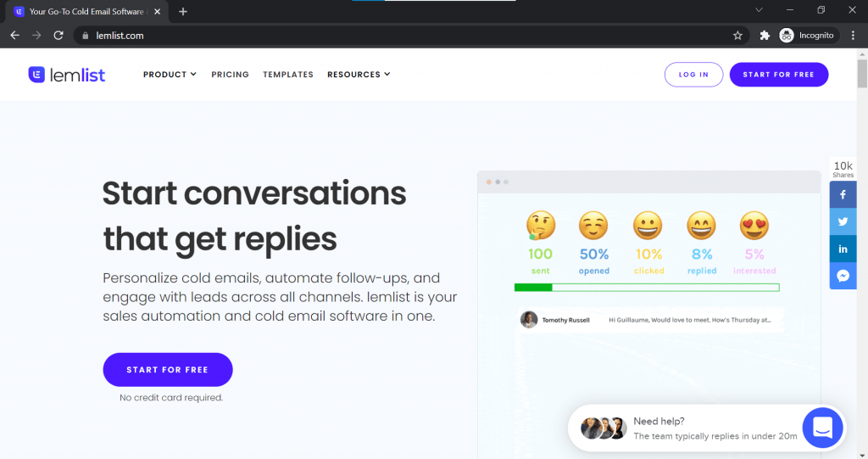Click the email progress bar
Screen dimensions: 868x459
647,287
